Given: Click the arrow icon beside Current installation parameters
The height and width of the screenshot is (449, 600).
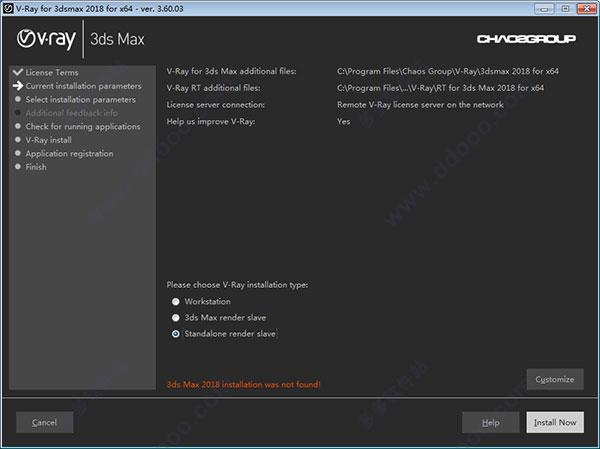Looking at the screenshot, I should click(16, 86).
